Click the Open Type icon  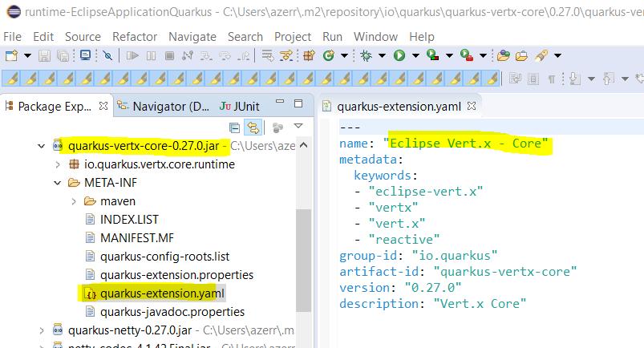coord(503,55)
